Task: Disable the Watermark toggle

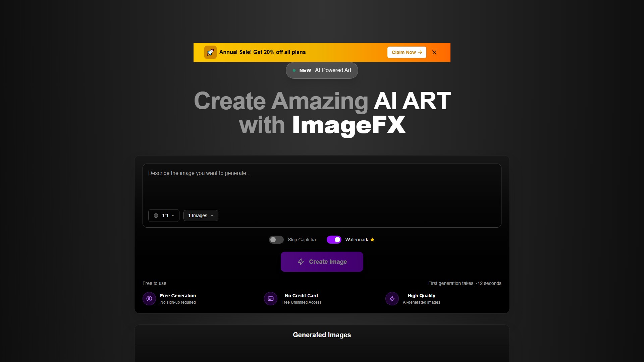Action: (334, 240)
